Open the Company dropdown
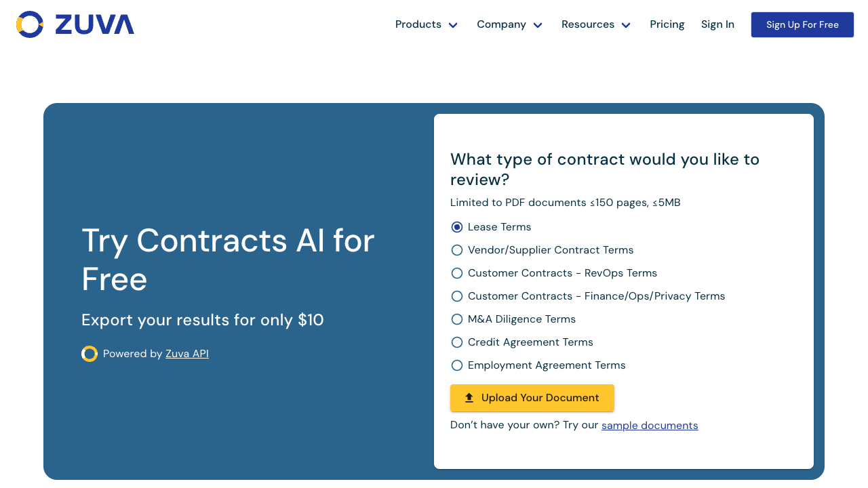Viewport: 868px width, 488px height. [509, 24]
